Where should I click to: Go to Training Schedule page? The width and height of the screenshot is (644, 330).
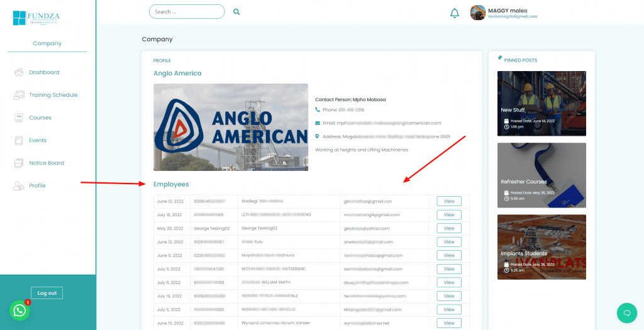click(x=53, y=95)
